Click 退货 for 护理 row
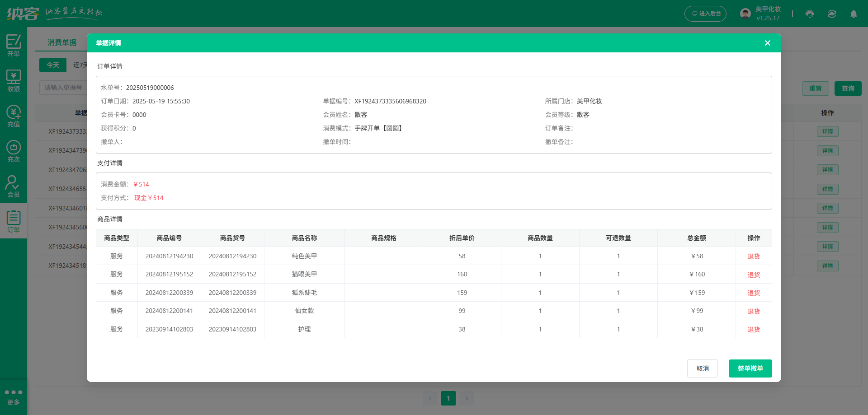The height and width of the screenshot is (415, 868). coord(754,330)
